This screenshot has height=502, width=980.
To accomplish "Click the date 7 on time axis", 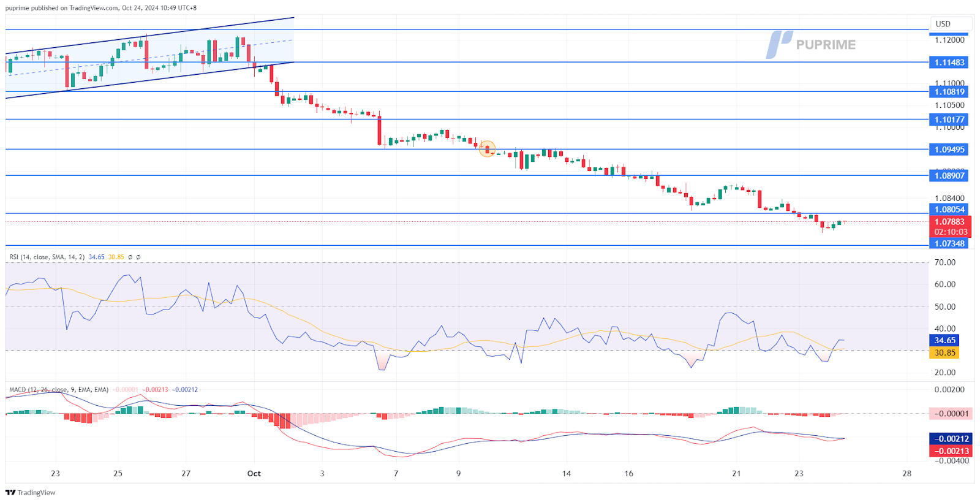I will tap(396, 474).
